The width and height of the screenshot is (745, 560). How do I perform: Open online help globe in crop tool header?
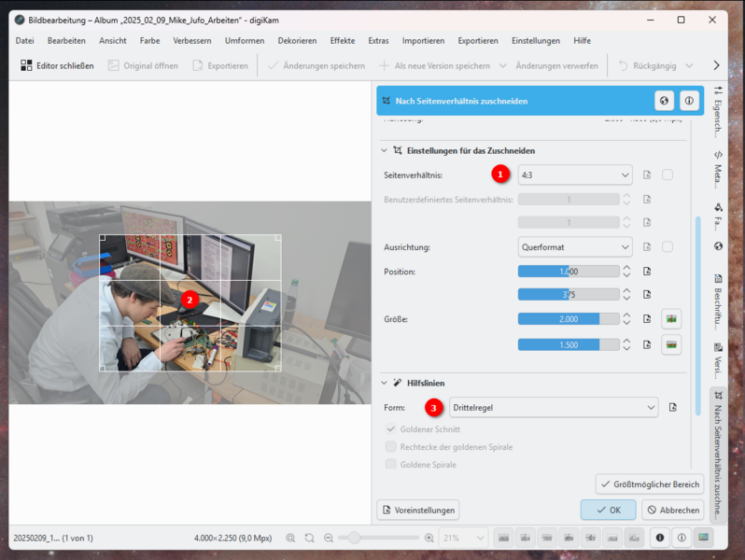pos(664,101)
